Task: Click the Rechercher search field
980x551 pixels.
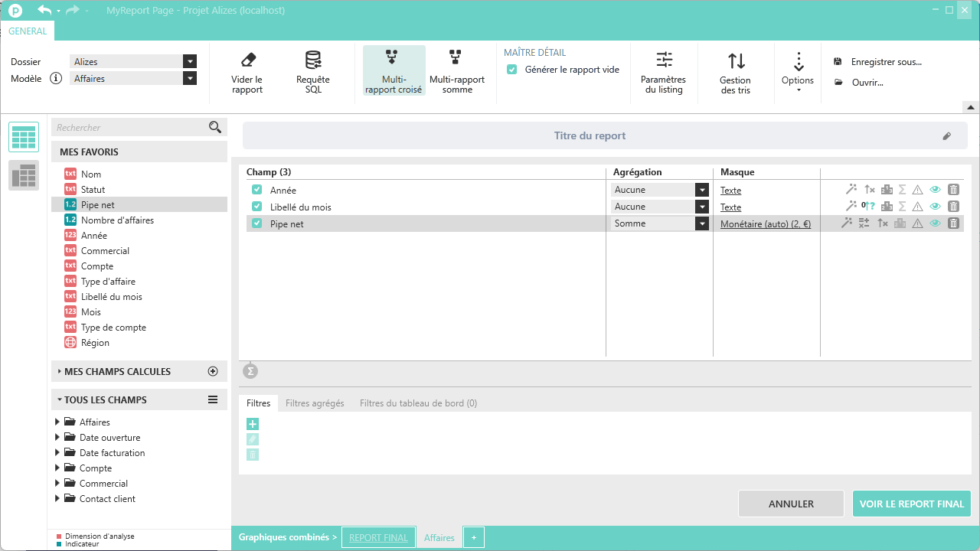Action: click(129, 128)
